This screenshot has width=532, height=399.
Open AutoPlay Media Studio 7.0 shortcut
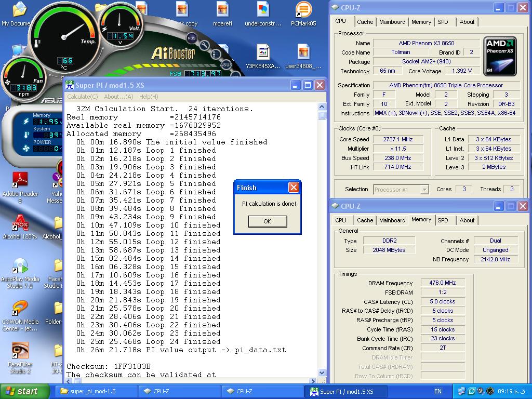(x=20, y=273)
